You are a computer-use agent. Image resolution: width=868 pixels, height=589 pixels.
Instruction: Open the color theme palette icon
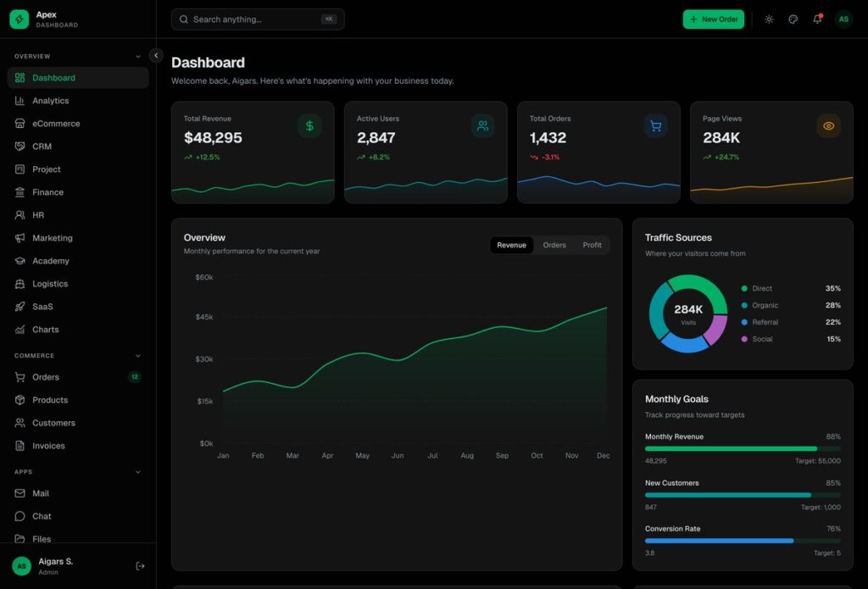[793, 19]
